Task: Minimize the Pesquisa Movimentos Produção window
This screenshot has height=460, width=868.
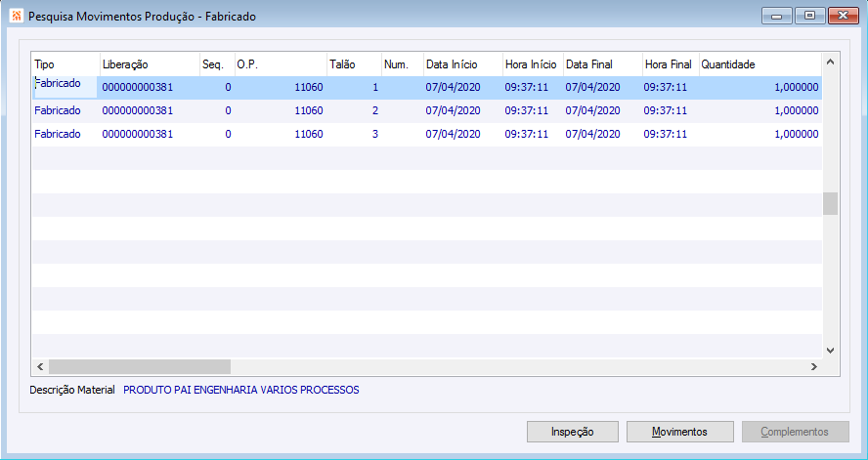Action: click(777, 16)
